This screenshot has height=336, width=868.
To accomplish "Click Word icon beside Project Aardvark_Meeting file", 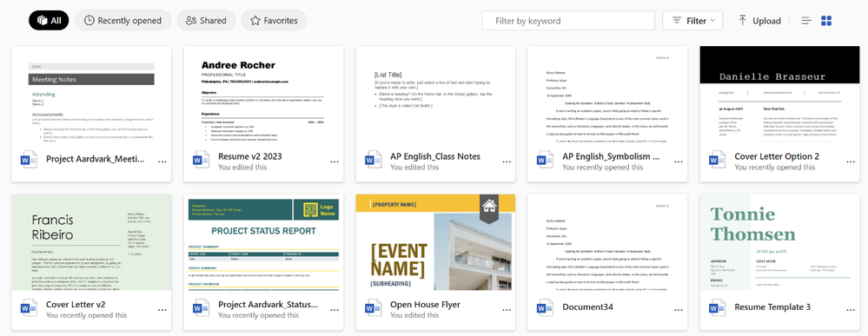I will pos(28,160).
